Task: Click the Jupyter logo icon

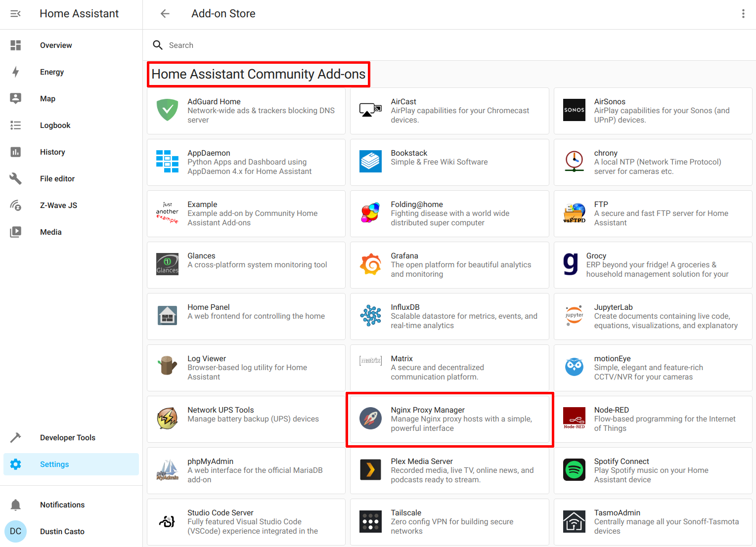Action: pyautogui.click(x=574, y=316)
